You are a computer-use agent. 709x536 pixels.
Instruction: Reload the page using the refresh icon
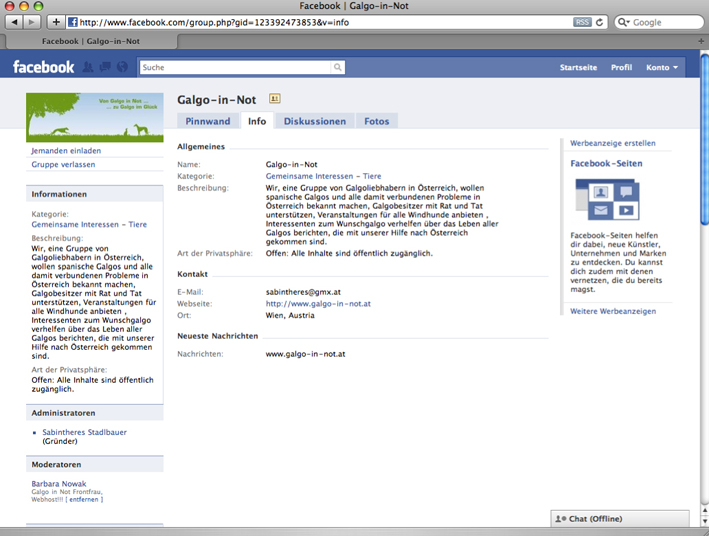[x=600, y=22]
